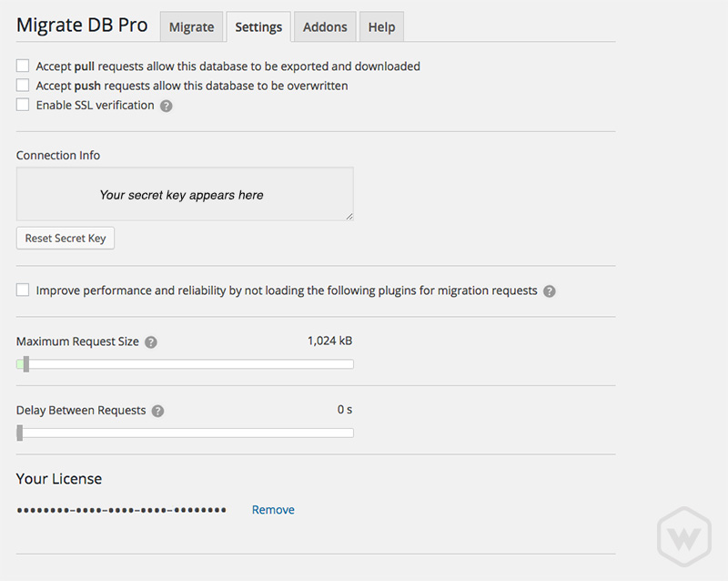
Task: Click the Your License heading
Action: [x=59, y=479]
